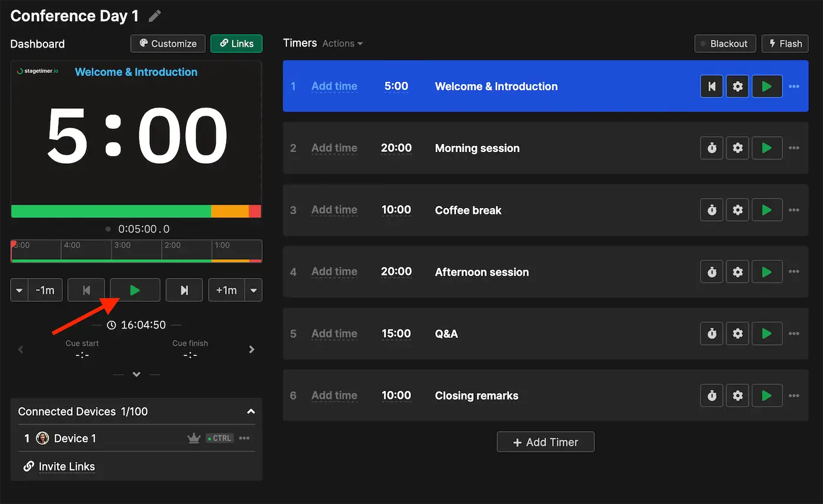The height and width of the screenshot is (504, 823).
Task: Click the Add Timer button
Action: (x=545, y=442)
